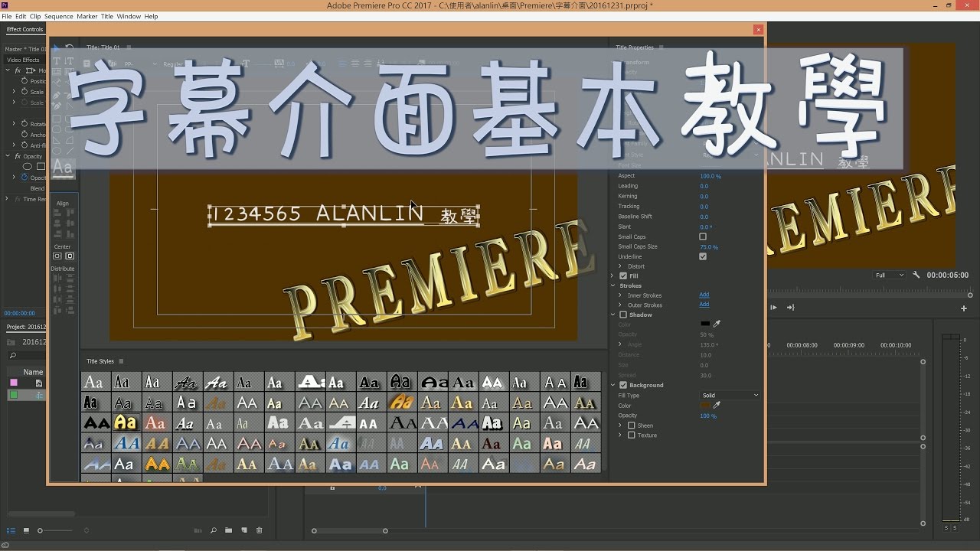Screen dimensions: 980x551
Task: Collapse the Shadow section
Action: click(613, 315)
